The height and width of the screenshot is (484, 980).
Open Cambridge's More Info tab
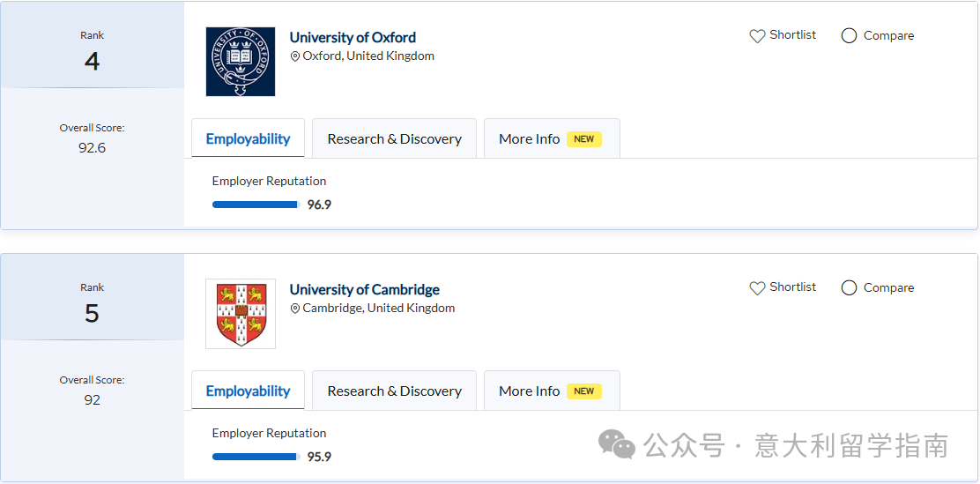(530, 391)
